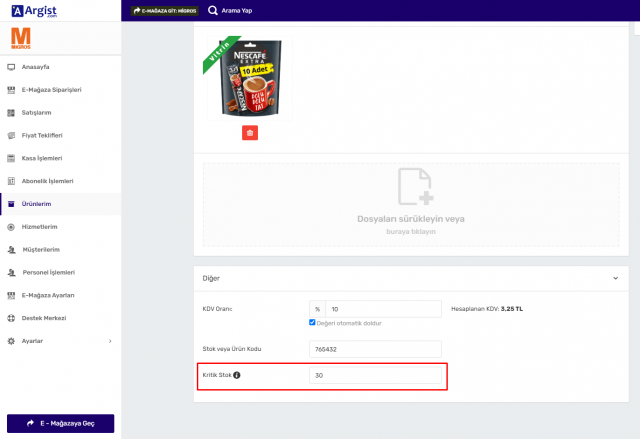This screenshot has height=439, width=640.
Task: Click the Migros store logo
Action: pyautogui.click(x=21, y=40)
